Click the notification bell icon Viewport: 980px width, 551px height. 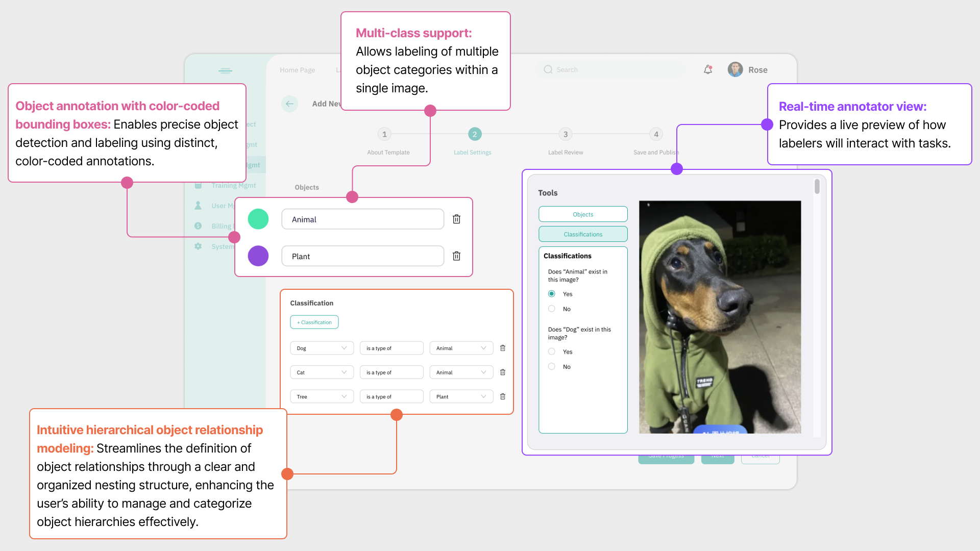[708, 70]
